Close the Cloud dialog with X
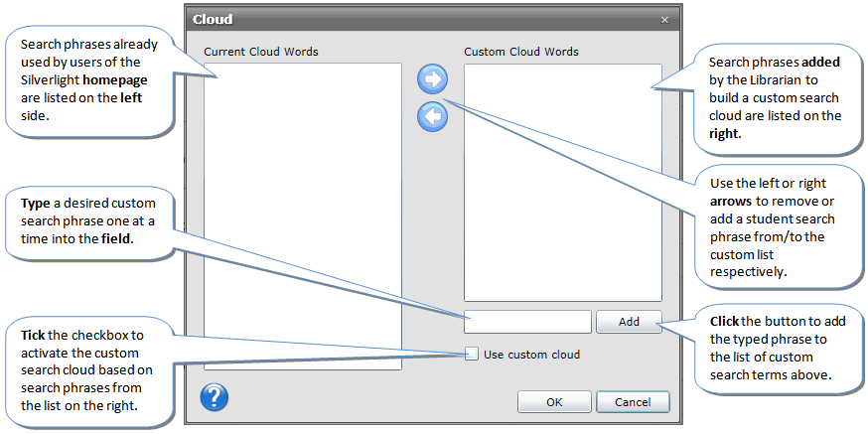The height and width of the screenshot is (434, 868). click(x=664, y=19)
